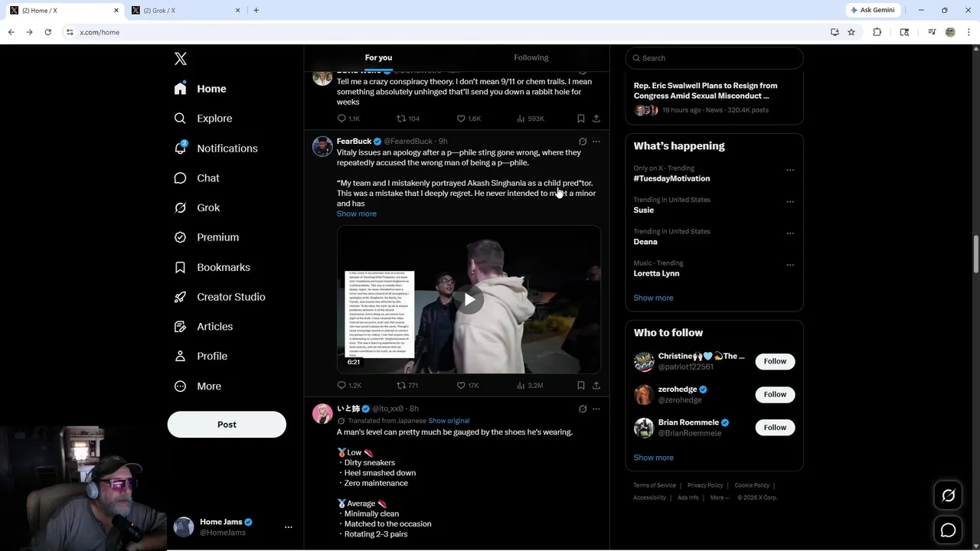The width and height of the screenshot is (980, 551).
Task: Switch to the Following tab
Action: (x=531, y=57)
